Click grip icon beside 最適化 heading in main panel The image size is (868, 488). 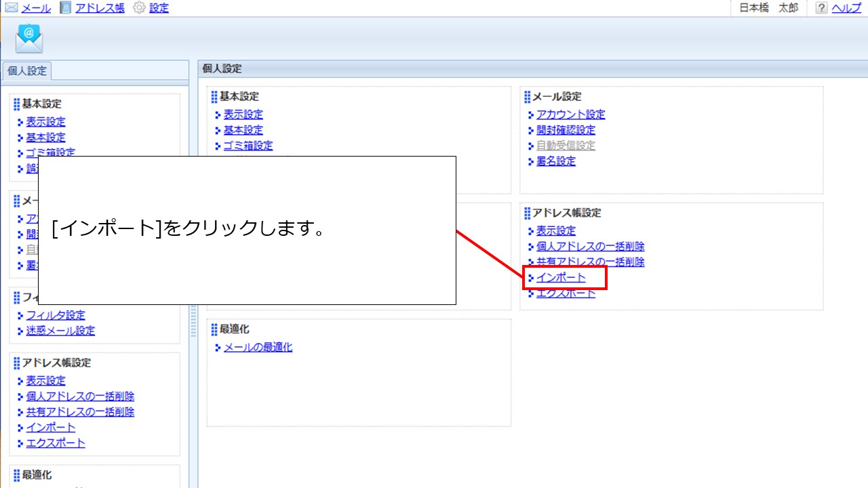(x=214, y=329)
